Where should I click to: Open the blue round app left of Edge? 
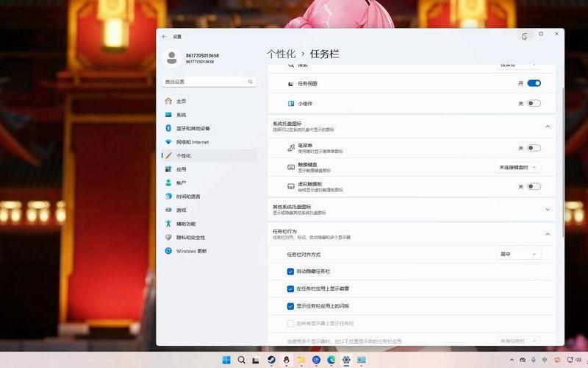pyautogui.click(x=316, y=360)
